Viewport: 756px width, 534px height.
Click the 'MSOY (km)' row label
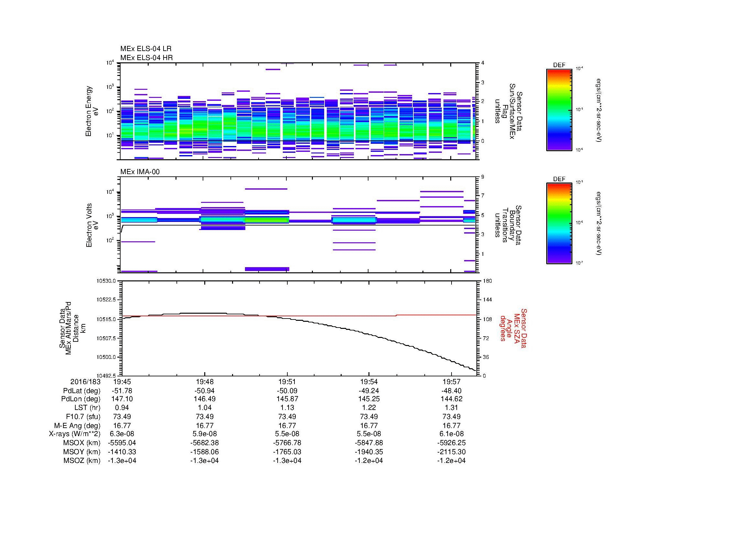82,452
